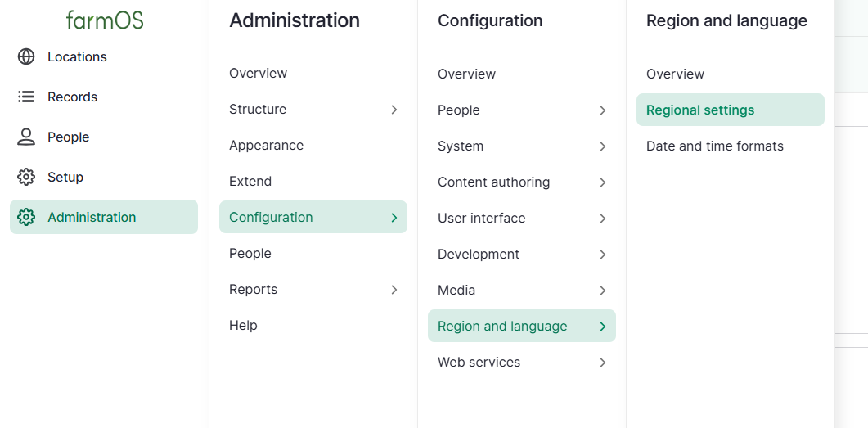
Task: Expand the Content authoring chevron
Action: (x=603, y=182)
